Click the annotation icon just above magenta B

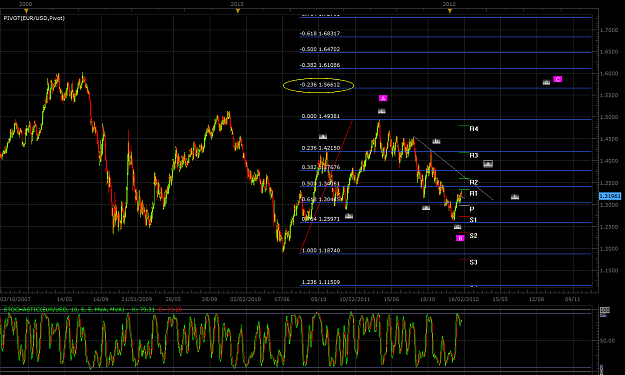(x=457, y=226)
